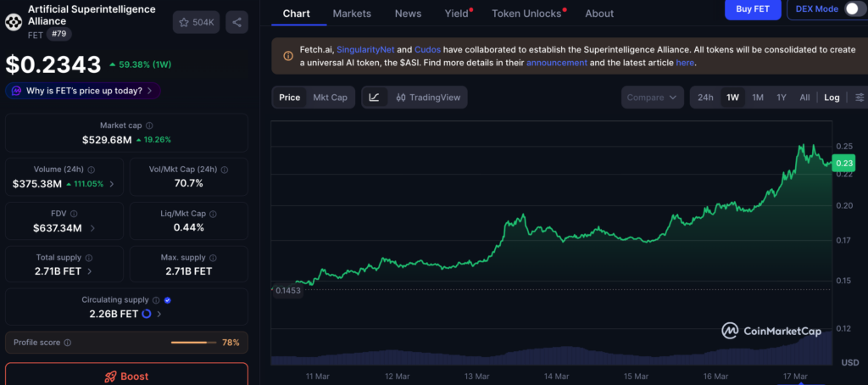
Task: Click the FET token logo icon
Action: [x=14, y=21]
